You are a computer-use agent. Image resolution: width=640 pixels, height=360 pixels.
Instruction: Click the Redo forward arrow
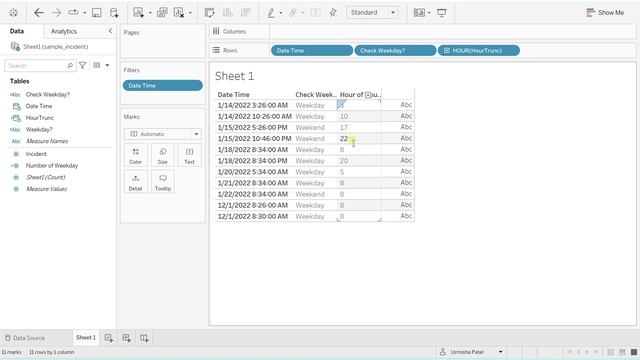coord(57,13)
